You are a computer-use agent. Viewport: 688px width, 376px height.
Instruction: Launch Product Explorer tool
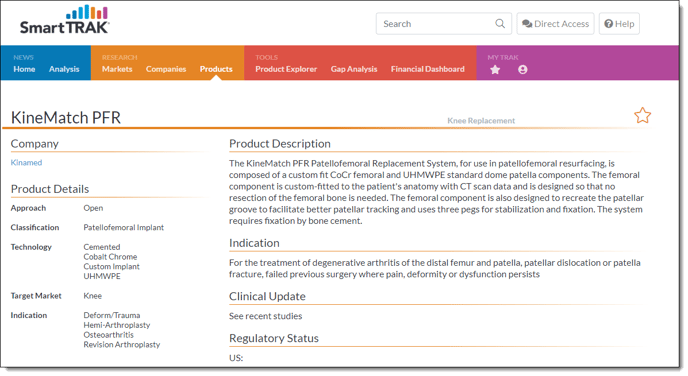286,69
